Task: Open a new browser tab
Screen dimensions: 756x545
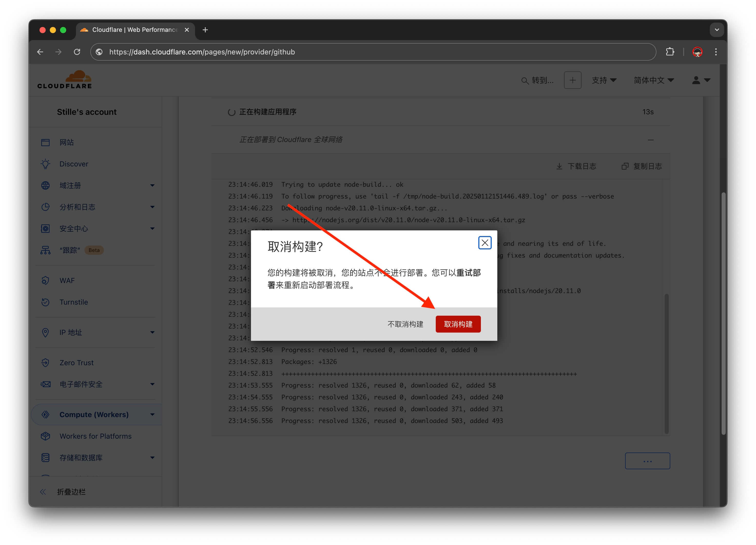Action: click(205, 30)
